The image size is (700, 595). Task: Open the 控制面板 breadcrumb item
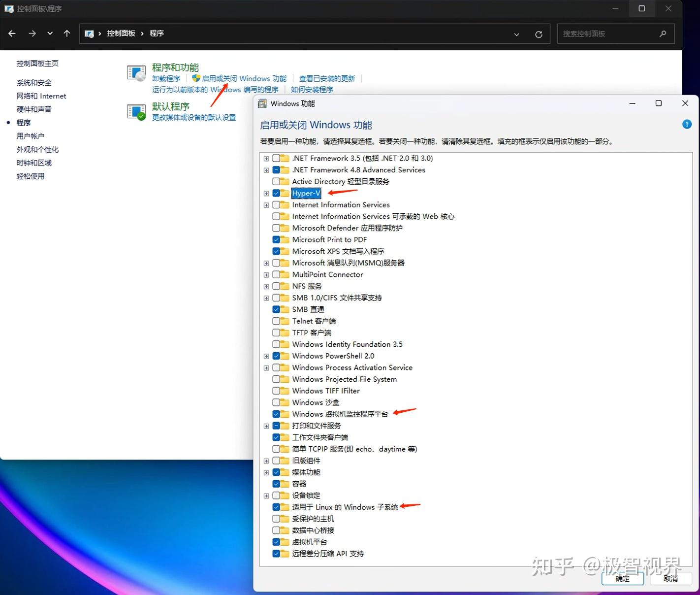[x=121, y=33]
